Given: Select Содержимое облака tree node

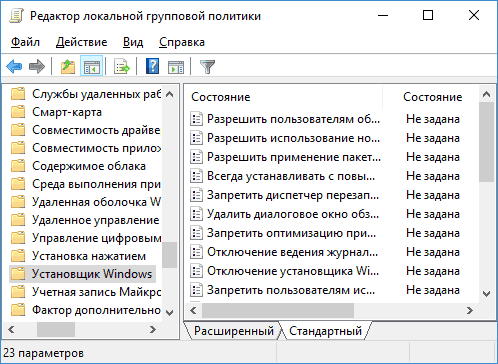Looking at the screenshot, I should [89, 166].
